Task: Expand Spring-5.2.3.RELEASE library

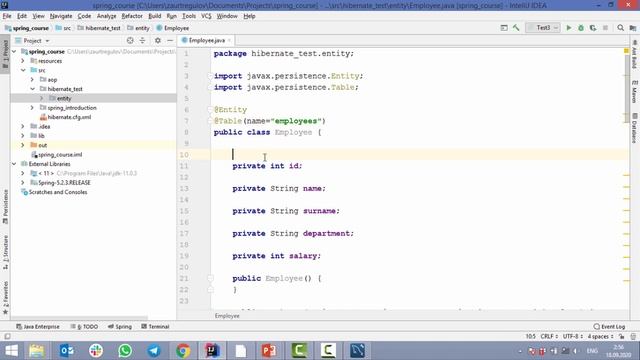Action: [x=23, y=183]
